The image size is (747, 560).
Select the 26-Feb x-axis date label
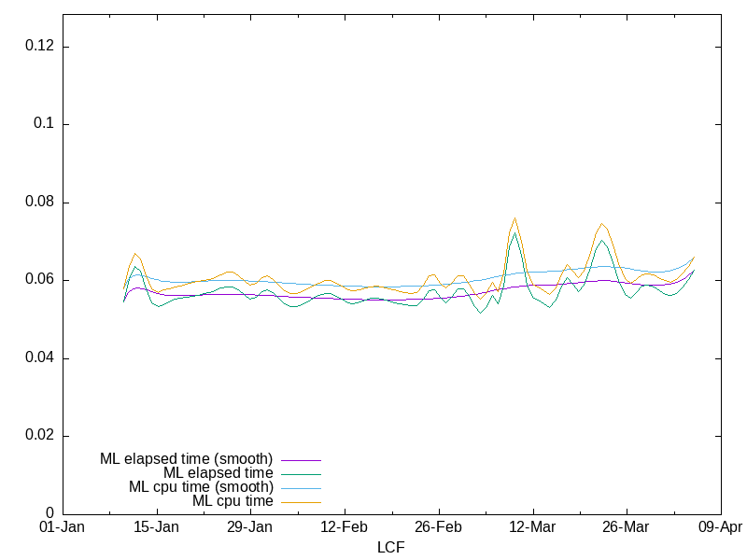pyautogui.click(x=438, y=527)
